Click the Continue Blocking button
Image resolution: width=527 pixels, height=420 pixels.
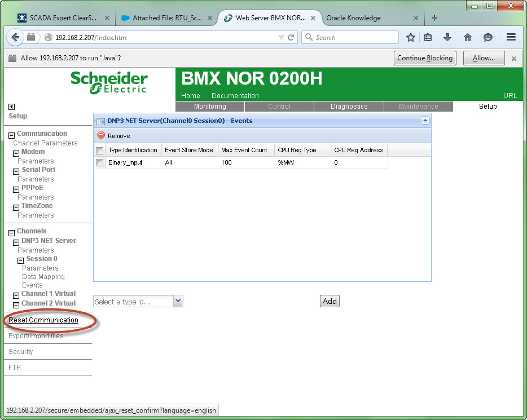click(425, 58)
